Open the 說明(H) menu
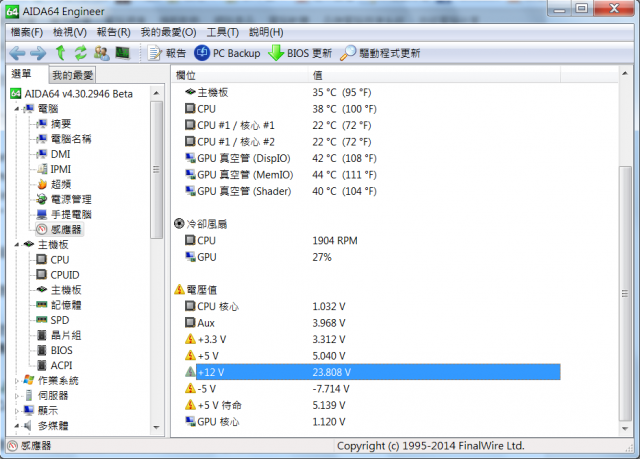Screen dimensions: 640x459 tap(266, 32)
